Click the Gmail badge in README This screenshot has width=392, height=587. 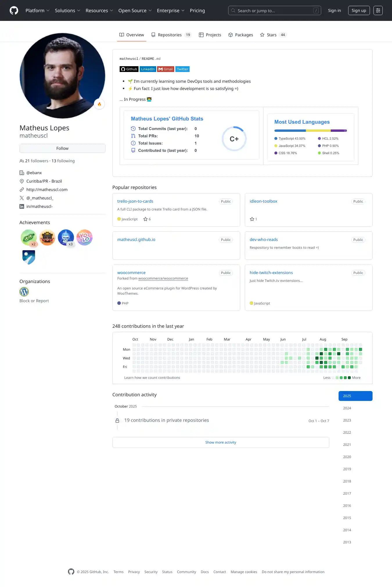pyautogui.click(x=166, y=69)
